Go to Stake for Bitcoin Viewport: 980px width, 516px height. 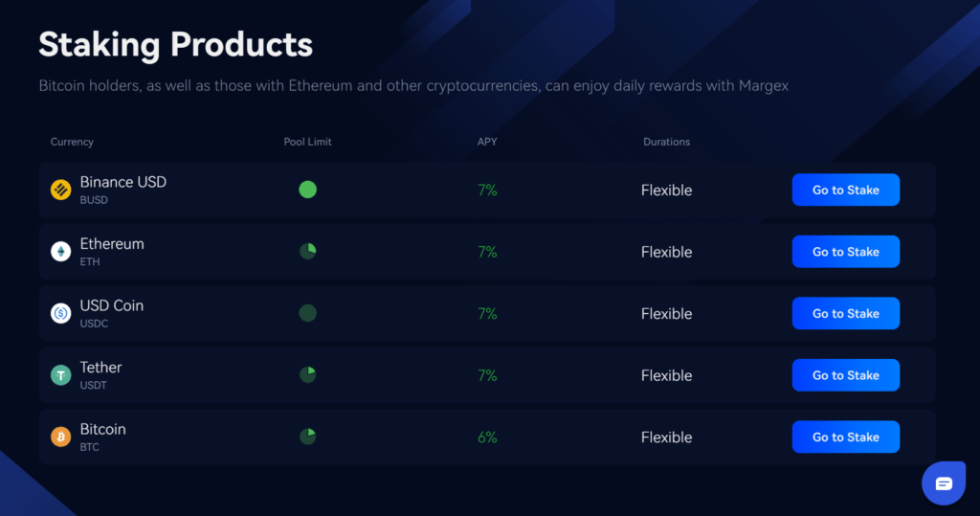846,437
